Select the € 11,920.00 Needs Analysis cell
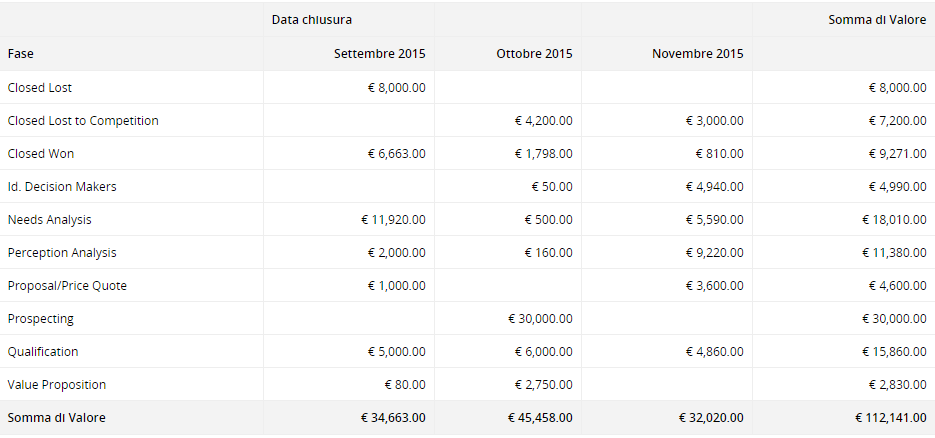Image resolution: width=935 pixels, height=438 pixels. coord(394,220)
